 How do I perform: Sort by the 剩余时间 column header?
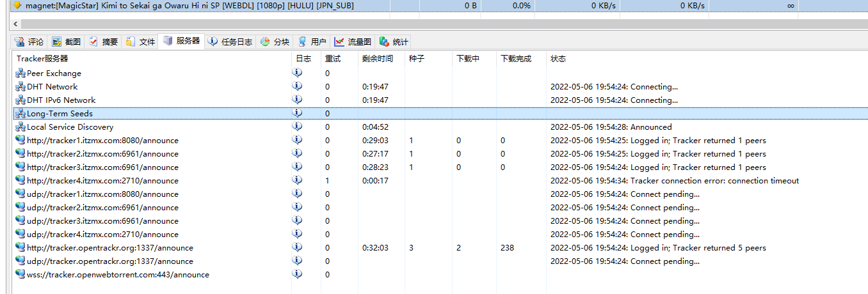(x=378, y=59)
